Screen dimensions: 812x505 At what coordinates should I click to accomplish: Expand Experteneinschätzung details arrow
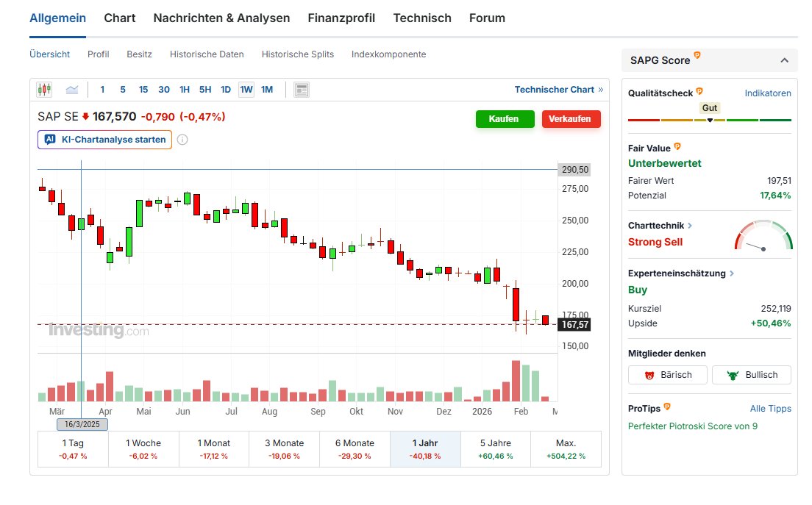(732, 273)
